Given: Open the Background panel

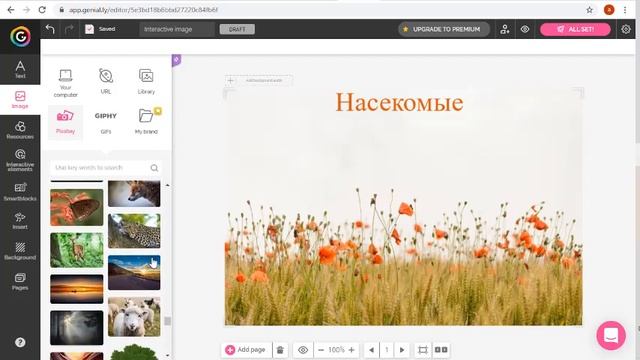Looking at the screenshot, I should [x=20, y=251].
